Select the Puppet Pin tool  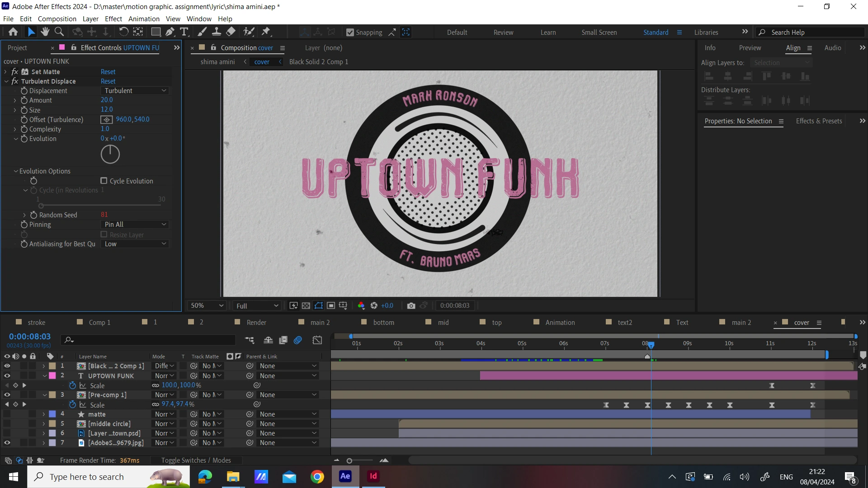click(x=266, y=32)
